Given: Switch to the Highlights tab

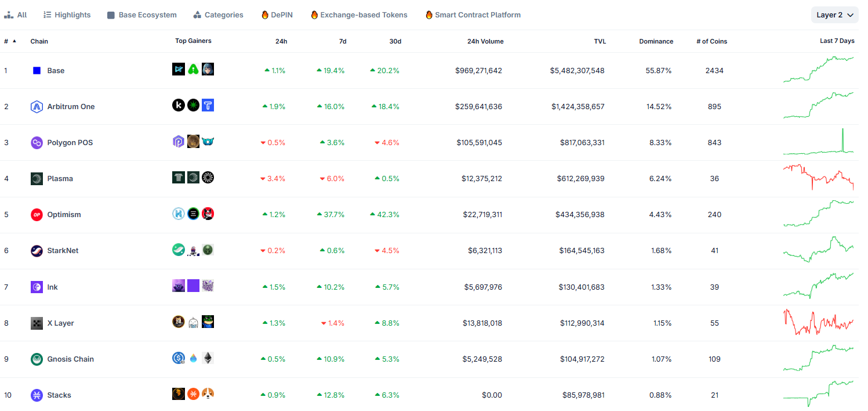Looking at the screenshot, I should (x=67, y=15).
